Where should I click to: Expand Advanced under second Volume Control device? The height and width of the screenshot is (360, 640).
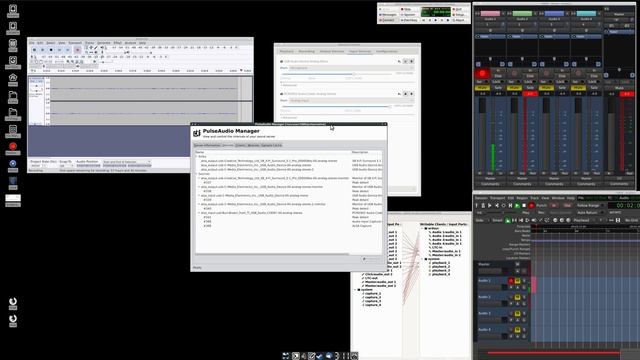[289, 118]
